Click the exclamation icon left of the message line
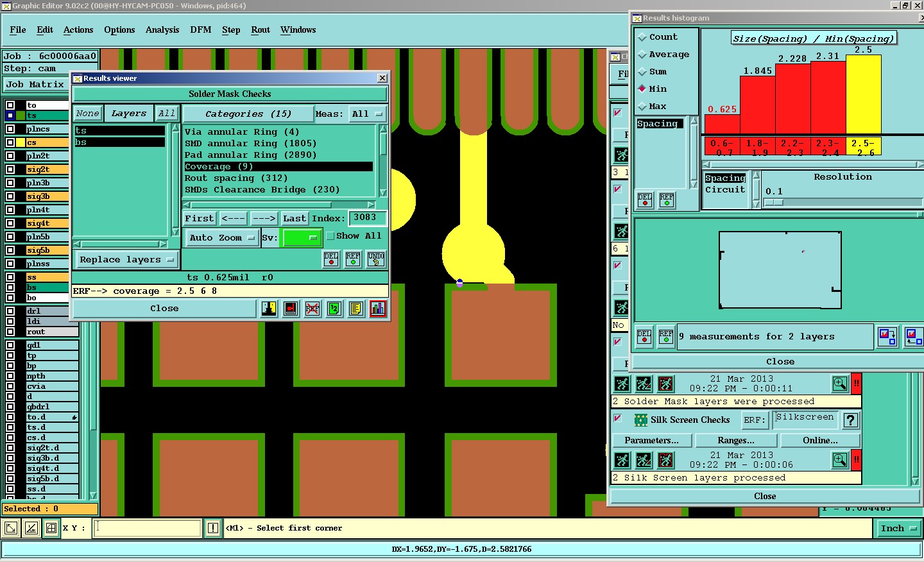Image resolution: width=924 pixels, height=562 pixels. tap(213, 528)
